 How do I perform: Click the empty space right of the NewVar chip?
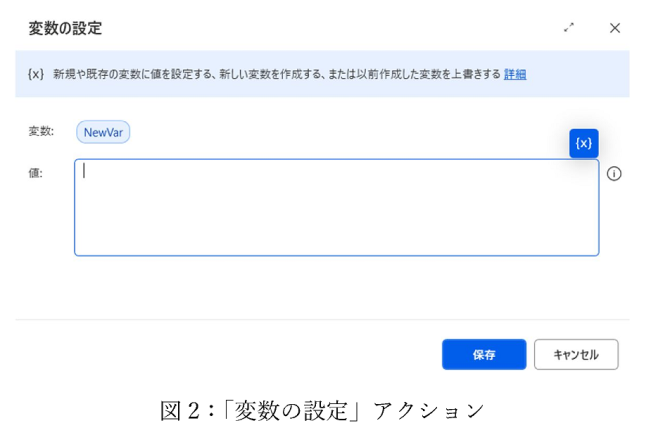pos(340,132)
